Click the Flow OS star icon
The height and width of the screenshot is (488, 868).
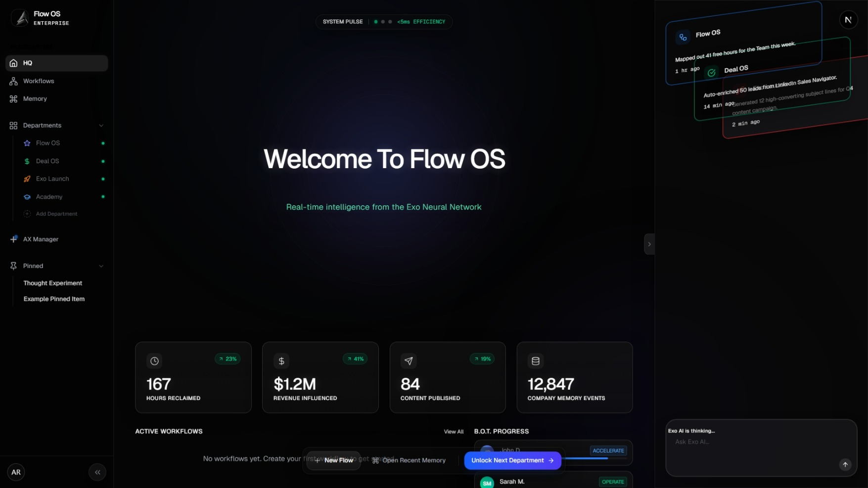pos(27,143)
